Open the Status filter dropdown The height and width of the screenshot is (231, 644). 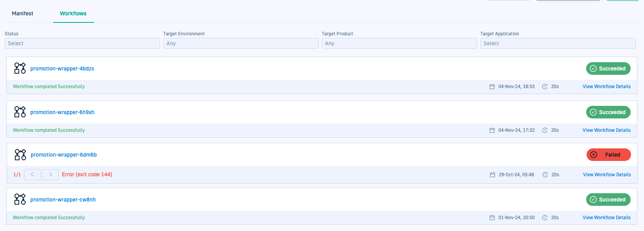pos(82,43)
